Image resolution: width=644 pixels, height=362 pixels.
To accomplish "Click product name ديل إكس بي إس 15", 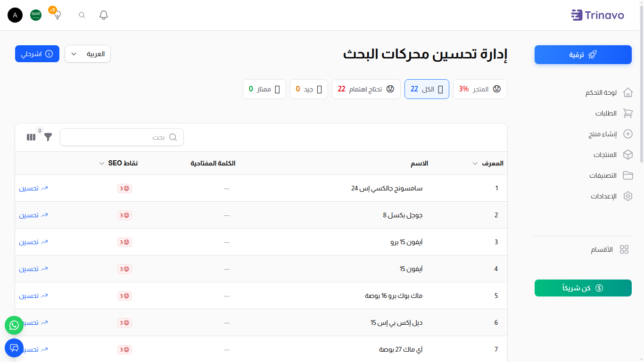I will 396,323.
